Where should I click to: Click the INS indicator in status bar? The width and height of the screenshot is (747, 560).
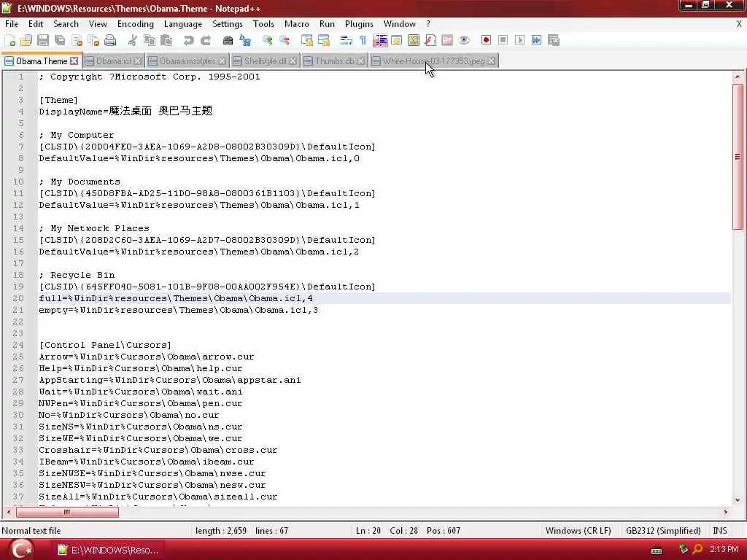[x=720, y=531]
